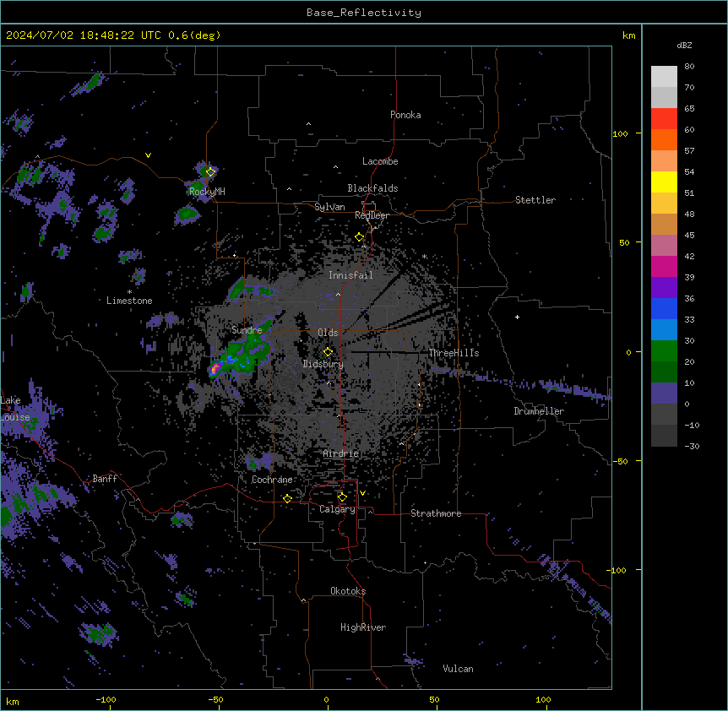728x711 pixels.
Task: Click the green echo cell southeast of RockyMH
Action: (x=187, y=214)
